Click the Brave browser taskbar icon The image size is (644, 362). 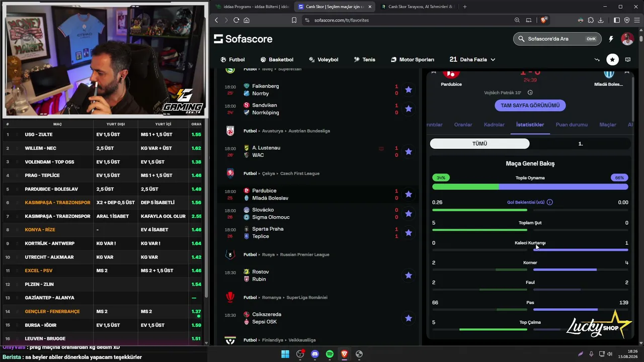click(x=344, y=354)
